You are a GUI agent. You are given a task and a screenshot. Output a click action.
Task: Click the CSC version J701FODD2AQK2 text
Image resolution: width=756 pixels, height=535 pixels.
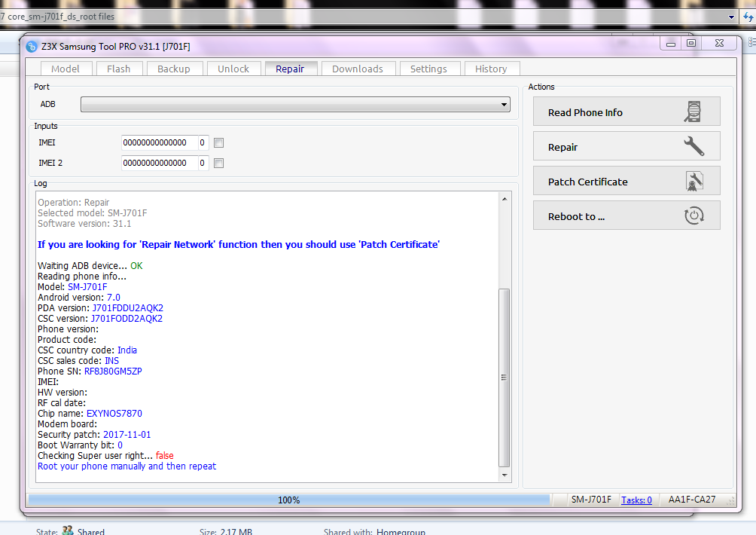[127, 319]
